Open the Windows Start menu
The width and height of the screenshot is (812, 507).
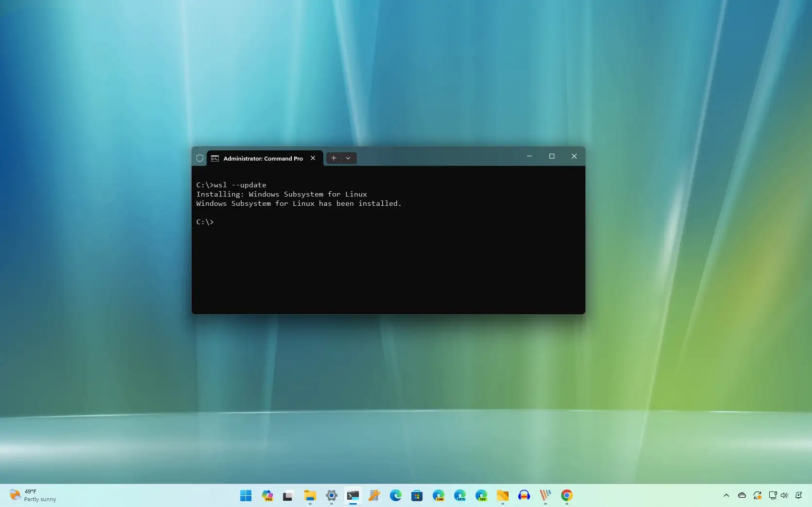[x=246, y=495]
